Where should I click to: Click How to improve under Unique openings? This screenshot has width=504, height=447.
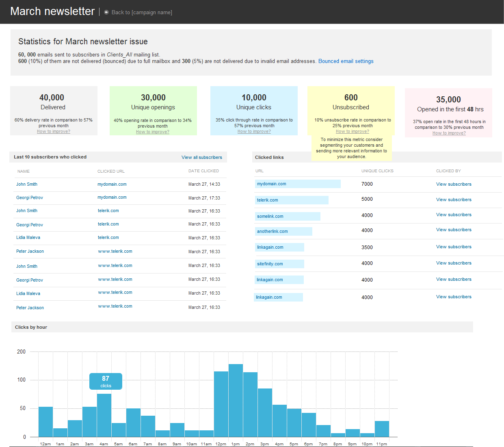click(153, 132)
